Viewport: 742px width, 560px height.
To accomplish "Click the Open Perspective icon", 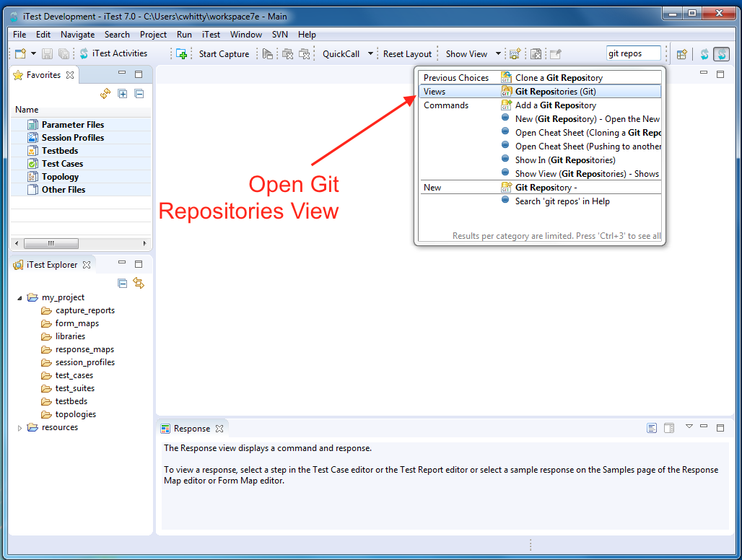I will point(682,54).
